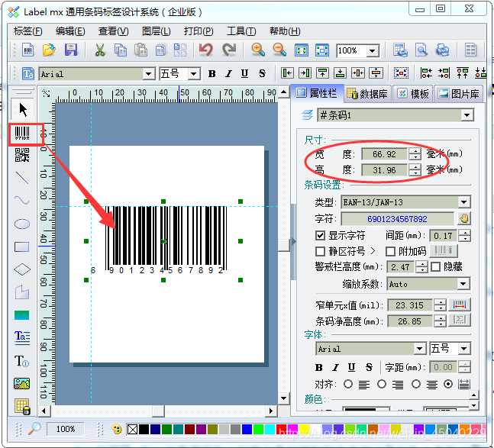Open the properties panel 五号 size dropdown
494x448 pixels.
[x=463, y=349]
